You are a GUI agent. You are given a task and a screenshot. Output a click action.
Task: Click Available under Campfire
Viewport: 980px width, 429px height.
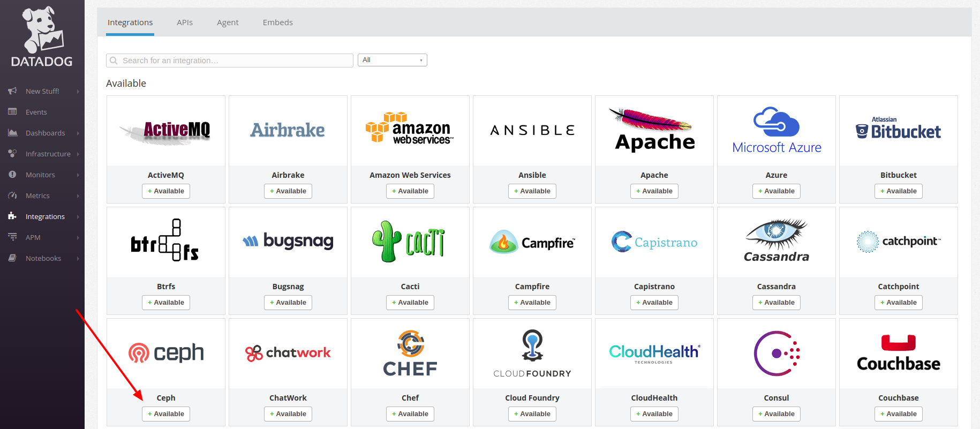[x=532, y=303]
